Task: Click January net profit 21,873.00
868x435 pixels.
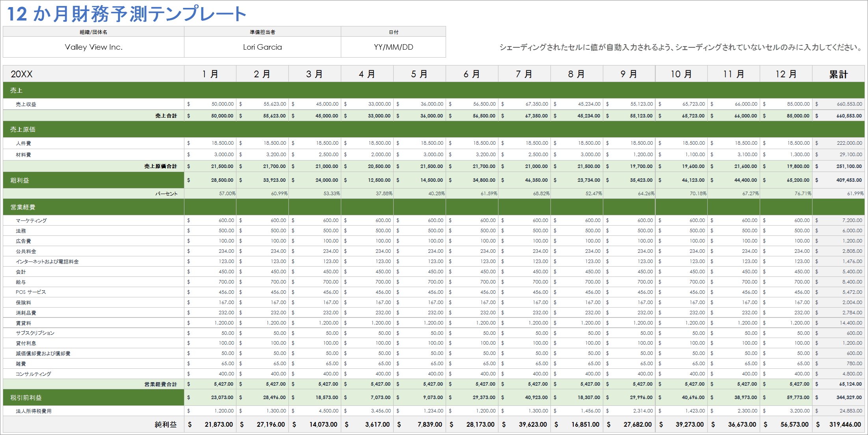Action: coord(210,424)
